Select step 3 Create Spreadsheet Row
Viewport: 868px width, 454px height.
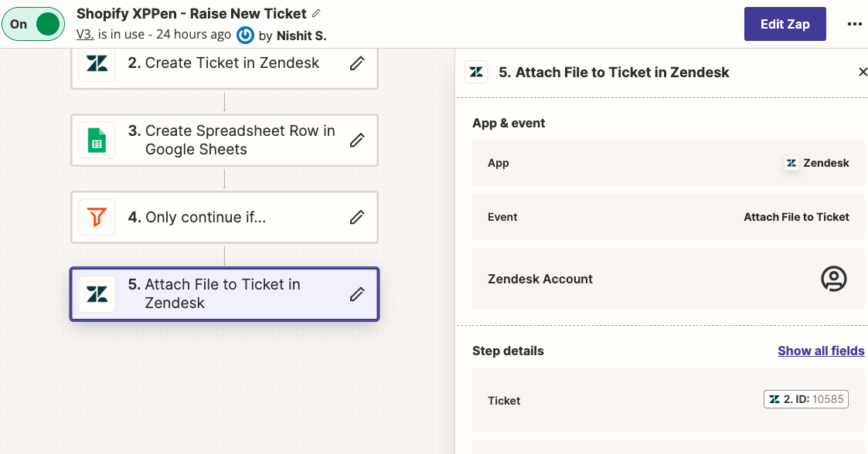tap(224, 141)
